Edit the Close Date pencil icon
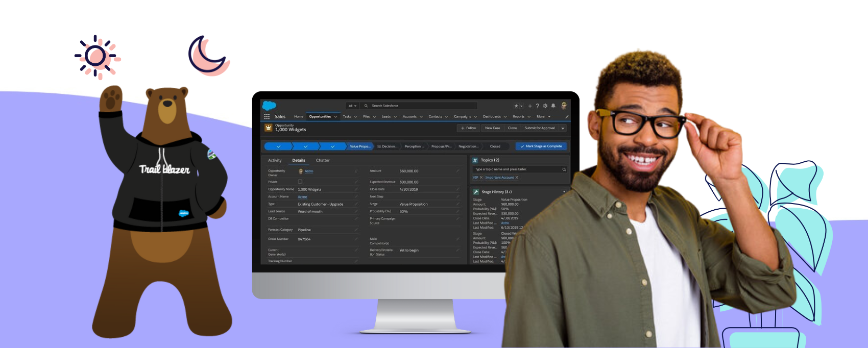The image size is (868, 348). click(458, 189)
